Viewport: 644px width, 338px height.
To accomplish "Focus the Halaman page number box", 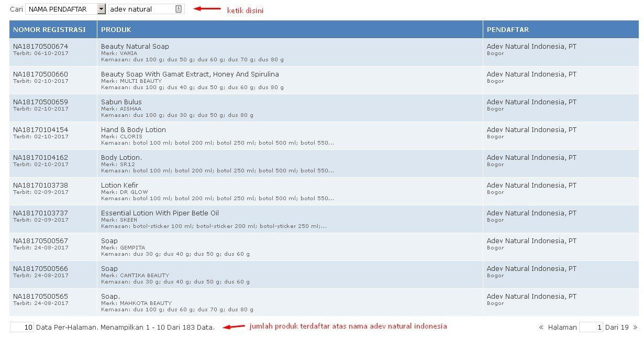I will 591,328.
